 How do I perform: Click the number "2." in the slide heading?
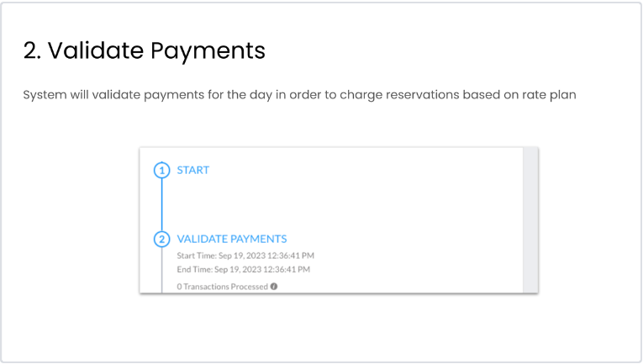[x=32, y=51]
